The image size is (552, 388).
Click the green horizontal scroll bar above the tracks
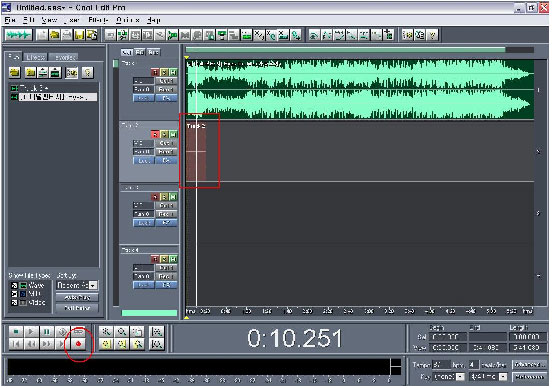[346, 50]
